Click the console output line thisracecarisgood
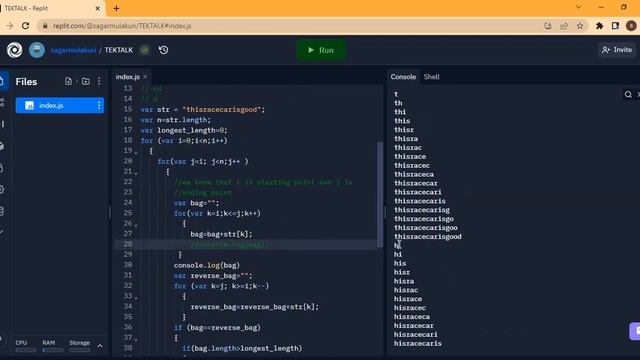The height and width of the screenshot is (360, 640). 428,237
